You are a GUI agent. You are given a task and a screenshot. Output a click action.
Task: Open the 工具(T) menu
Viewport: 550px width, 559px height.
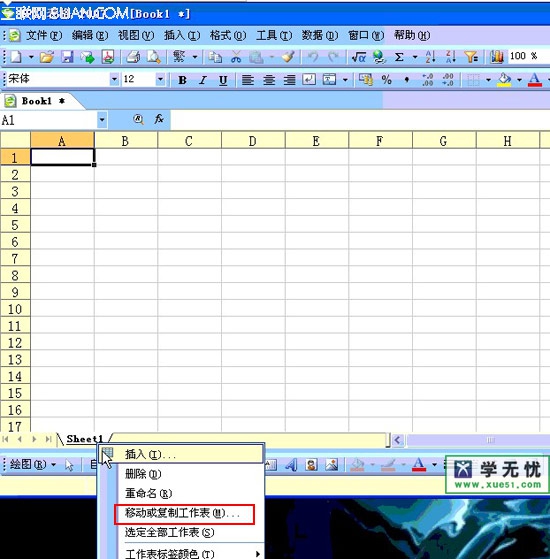(274, 36)
